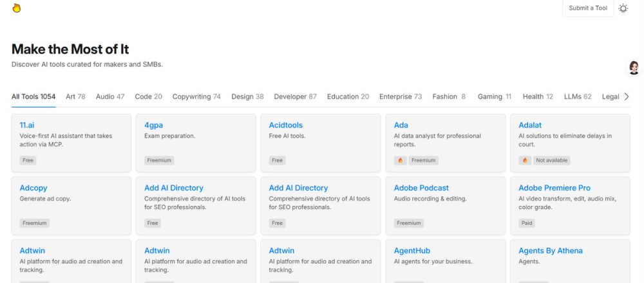Switch to the Art tab
This screenshot has width=644, height=283.
pos(75,96)
